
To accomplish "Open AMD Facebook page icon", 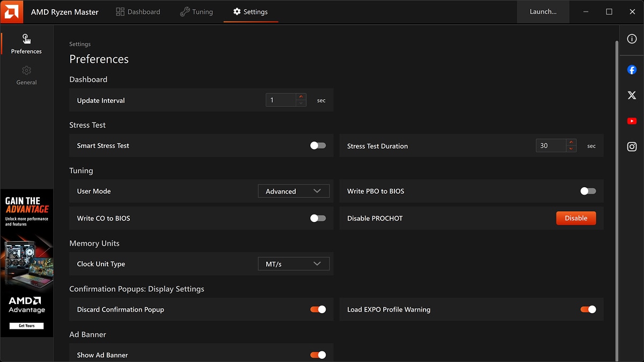I will [x=632, y=70].
